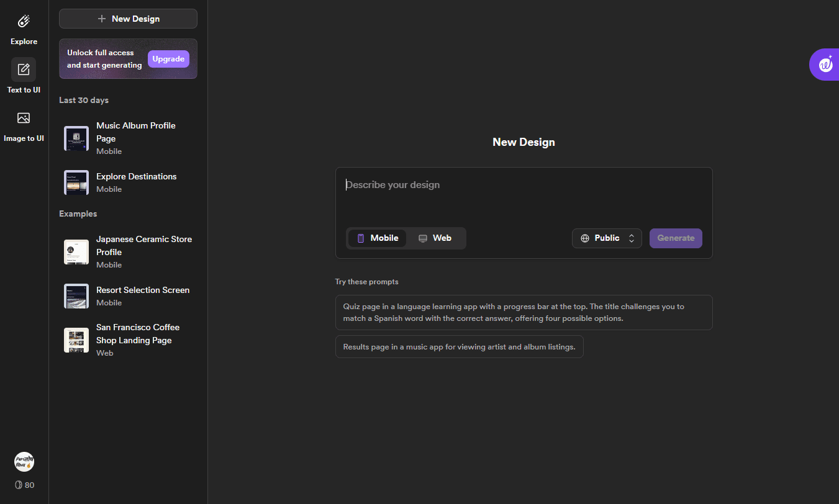839x504 pixels.
Task: Click the Upgrade button
Action: (x=168, y=58)
